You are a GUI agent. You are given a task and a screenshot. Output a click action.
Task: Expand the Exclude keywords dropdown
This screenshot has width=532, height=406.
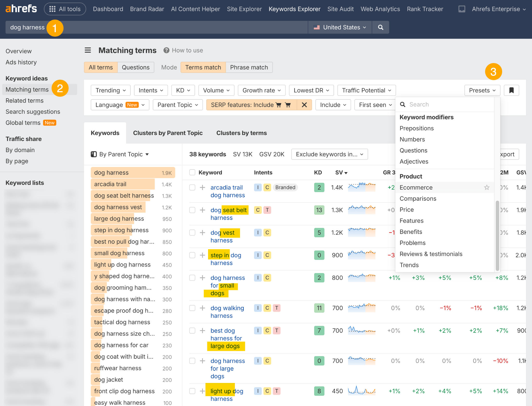coord(329,154)
